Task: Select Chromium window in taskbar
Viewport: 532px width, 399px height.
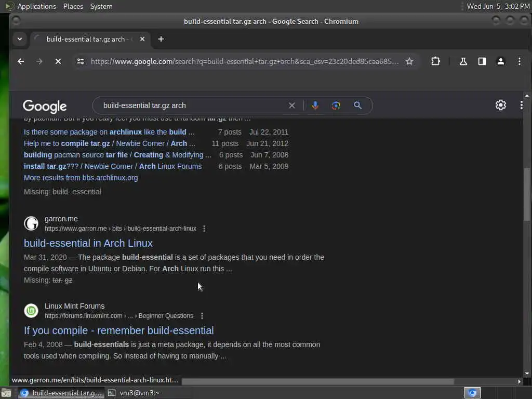Action: pyautogui.click(x=61, y=393)
